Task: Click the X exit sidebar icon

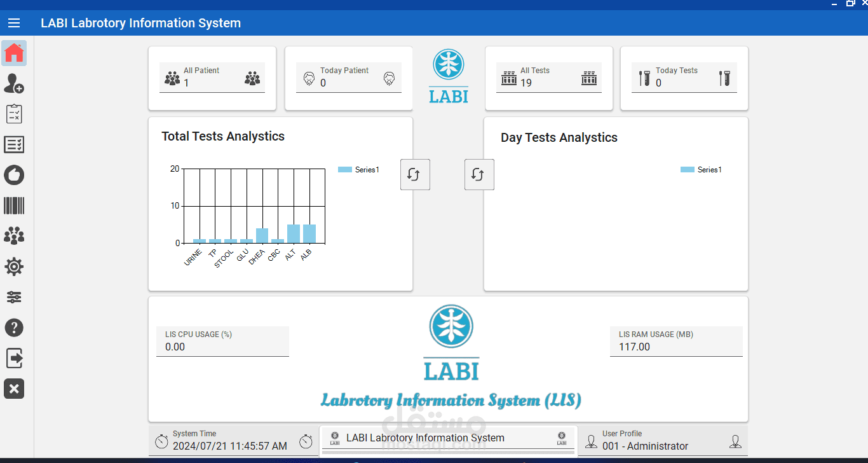Action: point(14,389)
